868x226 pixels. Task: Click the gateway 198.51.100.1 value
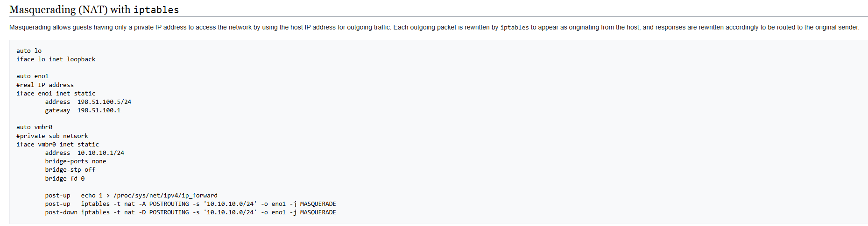point(99,110)
